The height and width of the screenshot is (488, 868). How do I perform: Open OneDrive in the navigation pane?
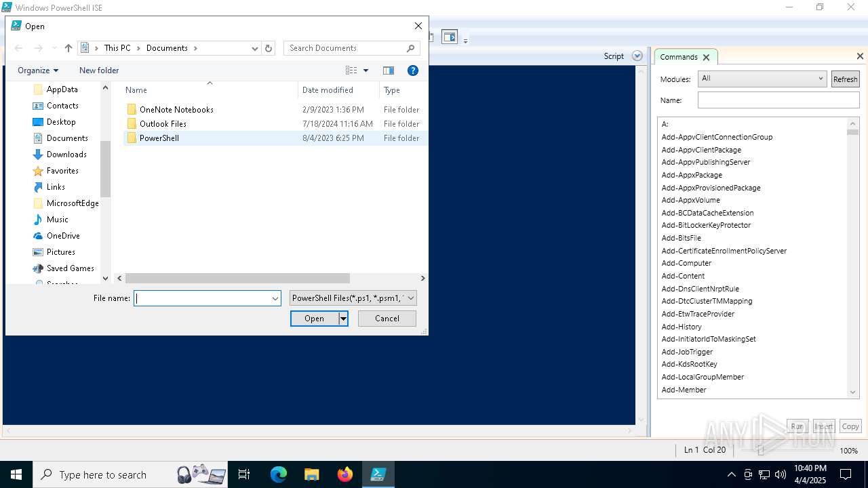[63, 236]
